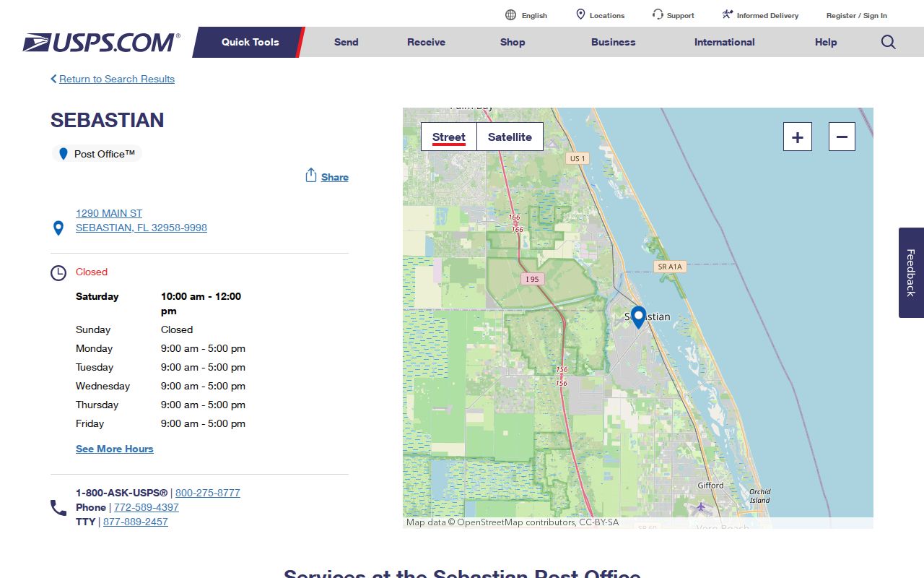
Task: Click the Post Office type pin icon
Action: click(x=63, y=154)
